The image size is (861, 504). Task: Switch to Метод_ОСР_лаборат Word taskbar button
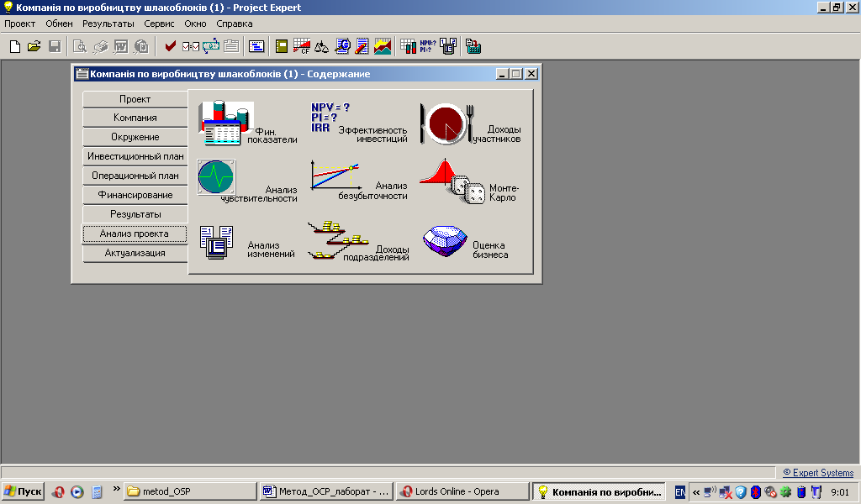326,491
